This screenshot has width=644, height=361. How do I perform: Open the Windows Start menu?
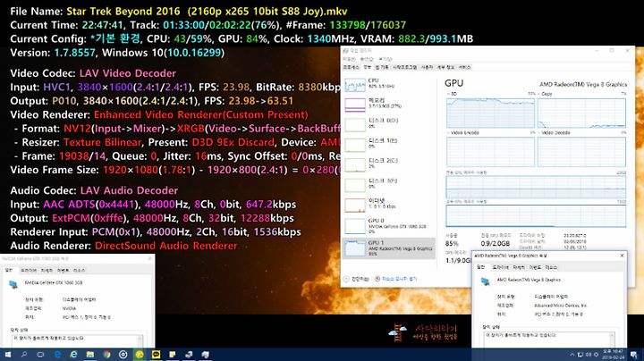click(7, 355)
